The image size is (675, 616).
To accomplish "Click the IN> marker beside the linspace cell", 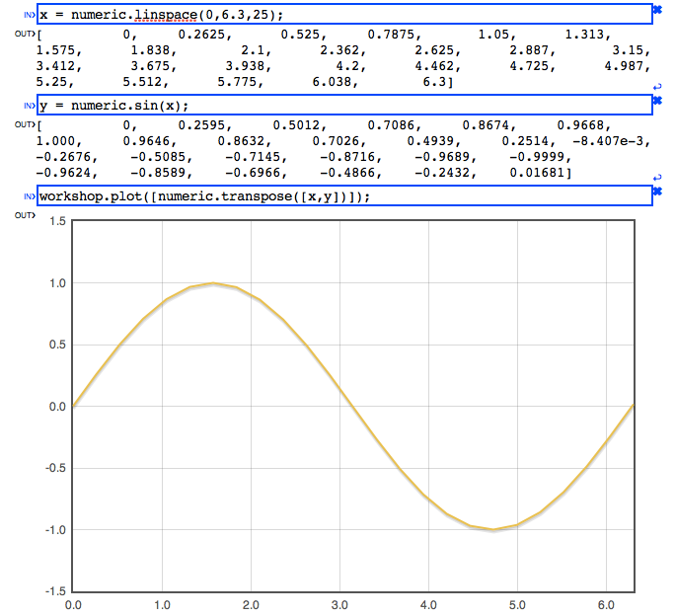I will pos(30,15).
